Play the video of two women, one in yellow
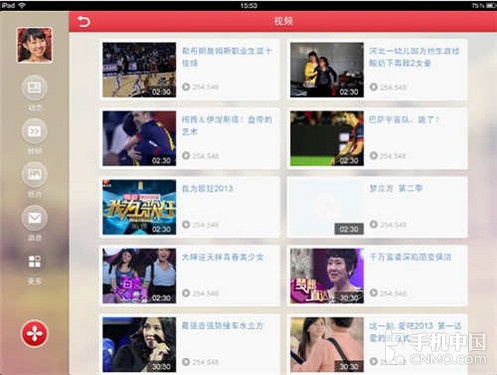 click(x=327, y=70)
